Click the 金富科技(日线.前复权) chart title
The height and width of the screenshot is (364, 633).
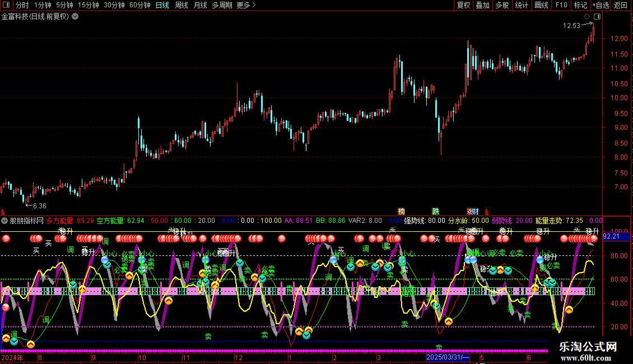pos(35,17)
